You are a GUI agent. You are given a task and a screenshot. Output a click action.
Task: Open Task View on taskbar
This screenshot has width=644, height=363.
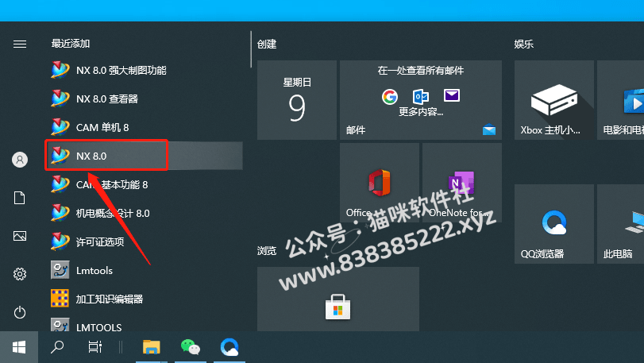point(95,347)
